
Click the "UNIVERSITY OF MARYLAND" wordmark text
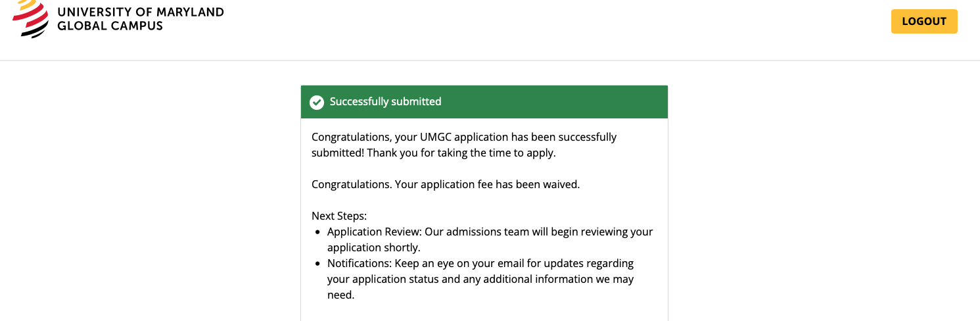tap(141, 12)
